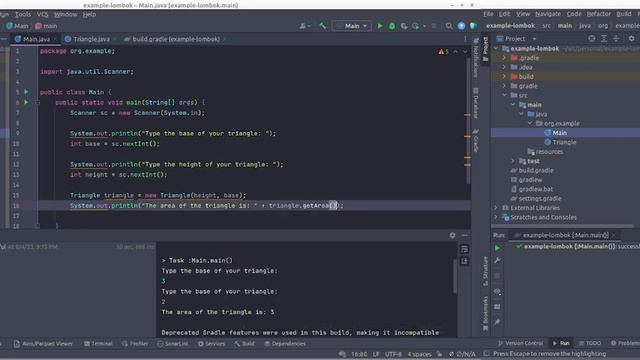Expand the gradle folder

[504, 86]
